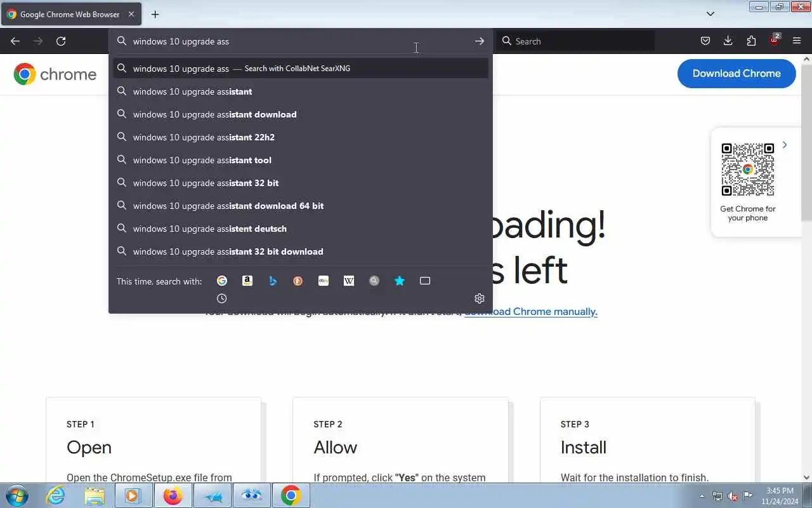This screenshot has height=508, width=812.
Task: Select suggestion "windows 10 upgrade assistant"
Action: [x=301, y=91]
